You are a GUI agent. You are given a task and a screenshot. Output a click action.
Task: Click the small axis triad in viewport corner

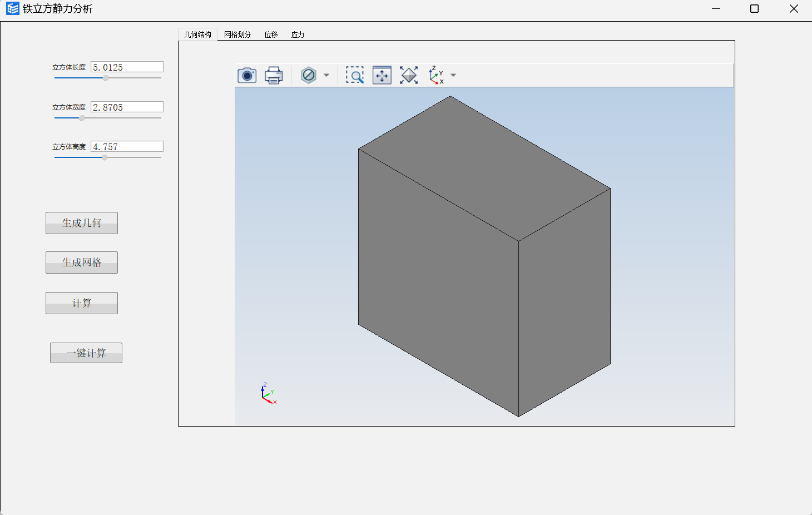point(269,393)
